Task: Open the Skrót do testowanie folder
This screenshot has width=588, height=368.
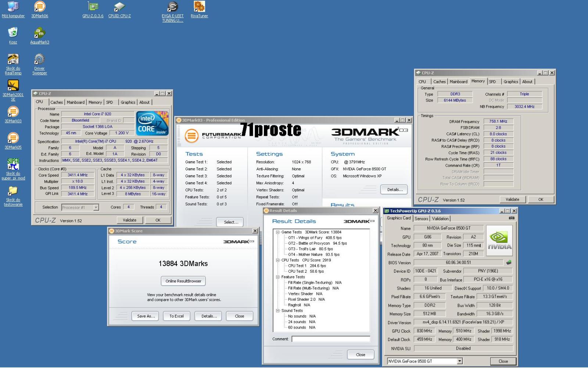Action: point(13,196)
